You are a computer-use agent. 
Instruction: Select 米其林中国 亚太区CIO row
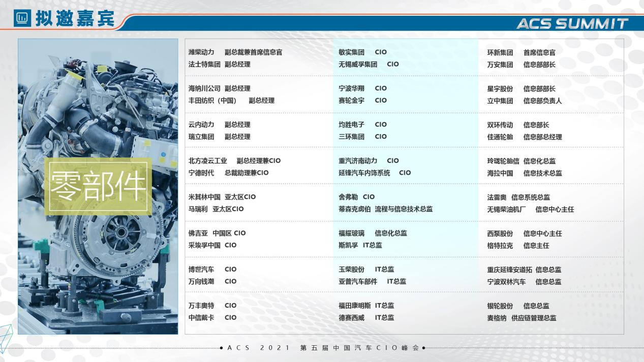[x=222, y=197]
